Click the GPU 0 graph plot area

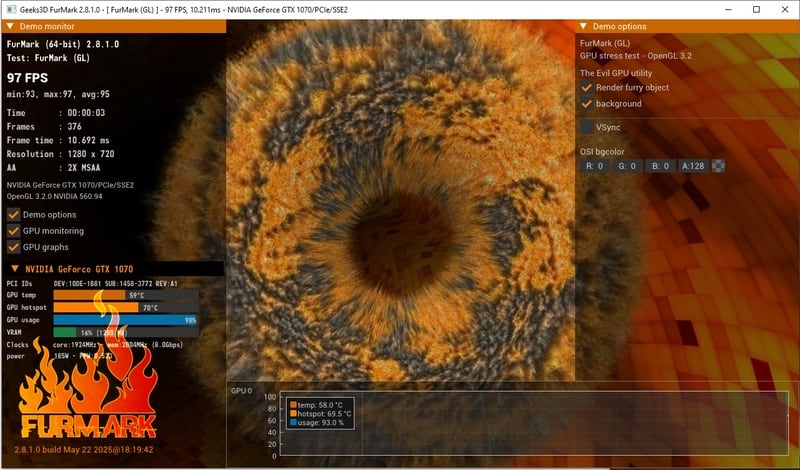point(534,424)
